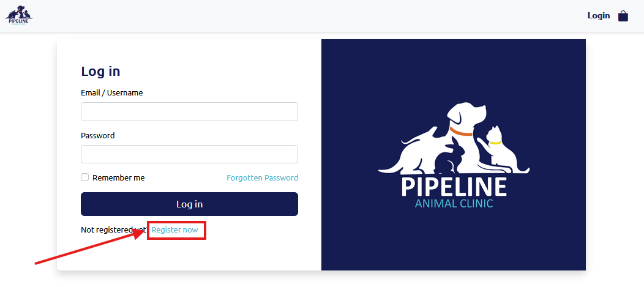
Task: Click the Password field label
Action: tap(98, 136)
